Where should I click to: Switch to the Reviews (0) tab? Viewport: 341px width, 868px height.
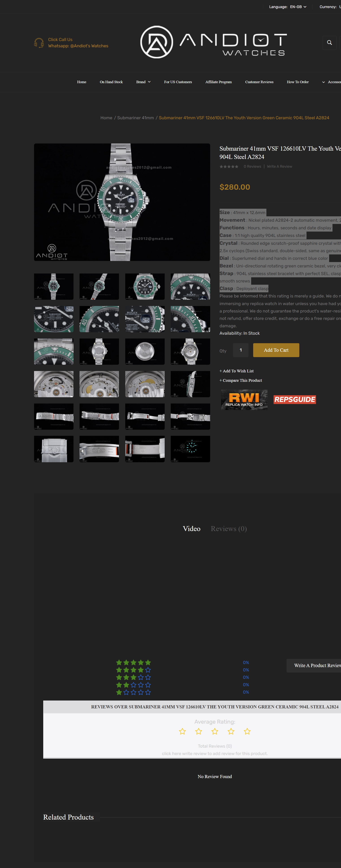point(229,529)
